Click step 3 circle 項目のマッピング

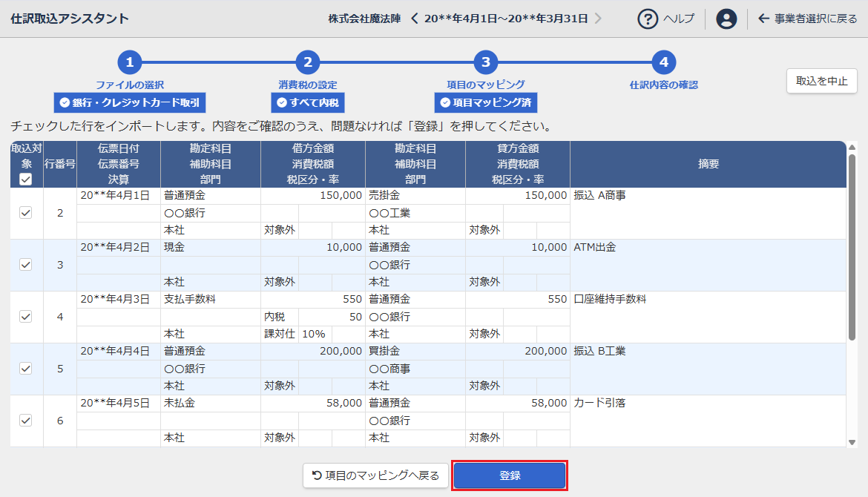point(485,62)
